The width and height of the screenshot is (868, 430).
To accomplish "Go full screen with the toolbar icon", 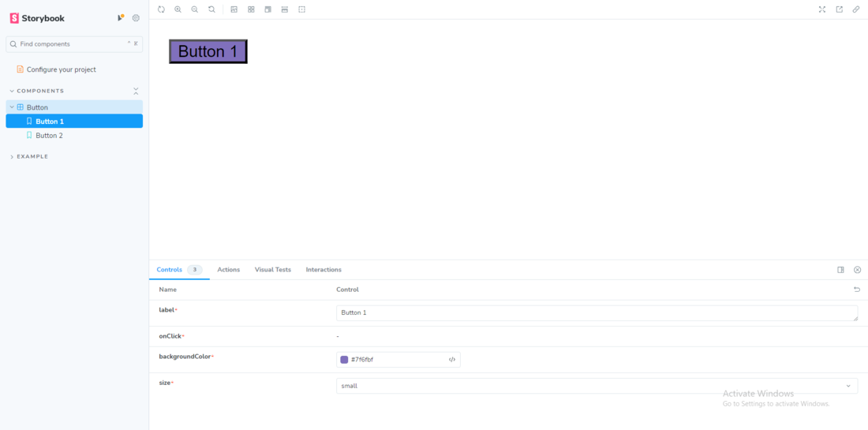I will click(822, 9).
